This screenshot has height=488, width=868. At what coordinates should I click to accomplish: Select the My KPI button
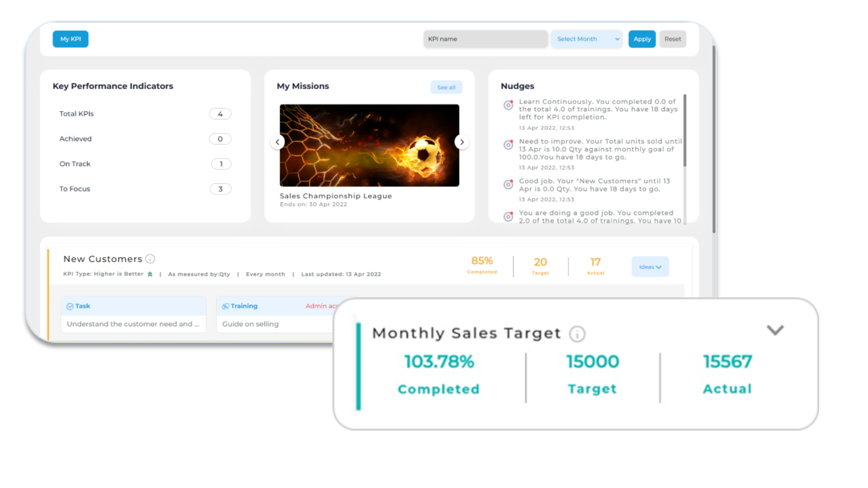tap(70, 39)
